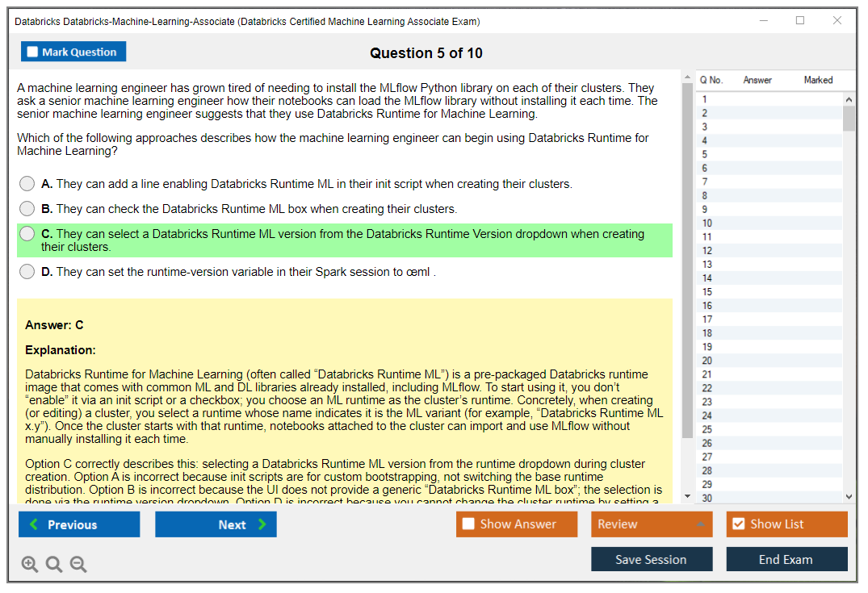
Task: Select answer option A radio button
Action: [27, 183]
